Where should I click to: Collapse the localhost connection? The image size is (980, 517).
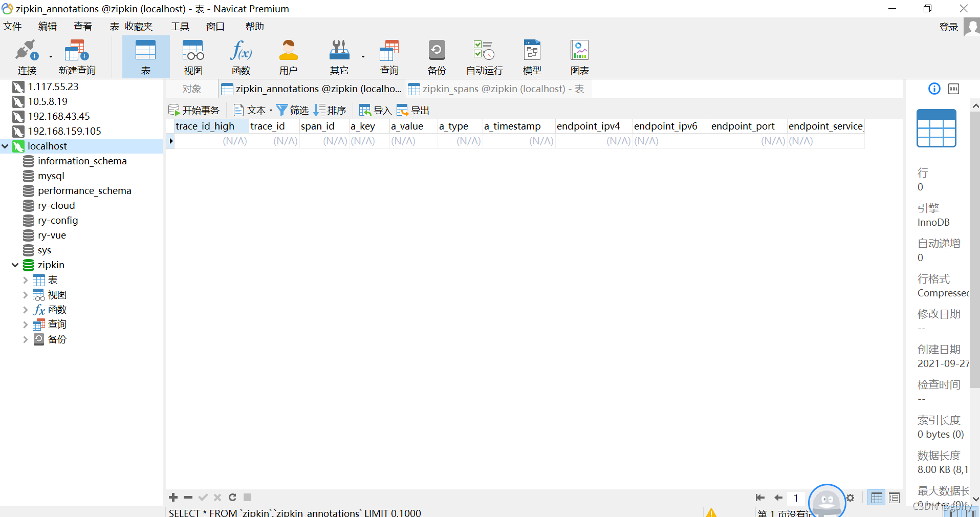(5, 146)
